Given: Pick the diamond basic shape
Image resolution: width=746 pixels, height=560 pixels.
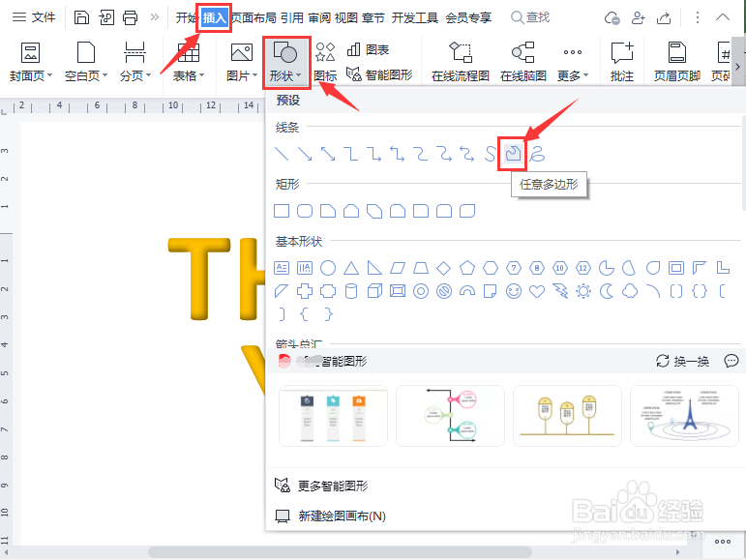Looking at the screenshot, I should pyautogui.click(x=444, y=268).
